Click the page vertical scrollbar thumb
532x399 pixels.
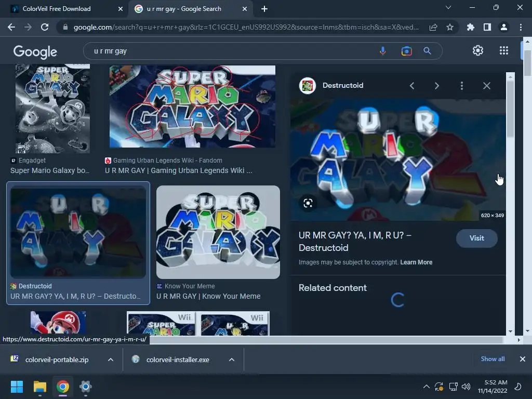527,63
